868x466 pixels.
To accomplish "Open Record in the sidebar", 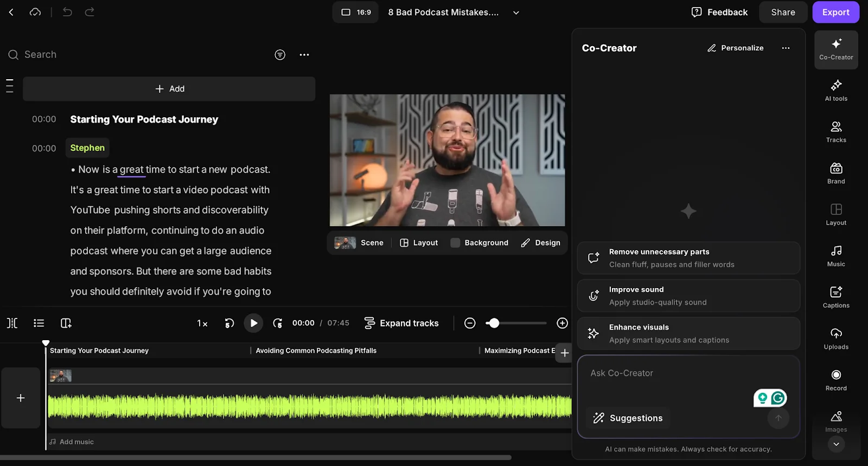I will [836, 380].
